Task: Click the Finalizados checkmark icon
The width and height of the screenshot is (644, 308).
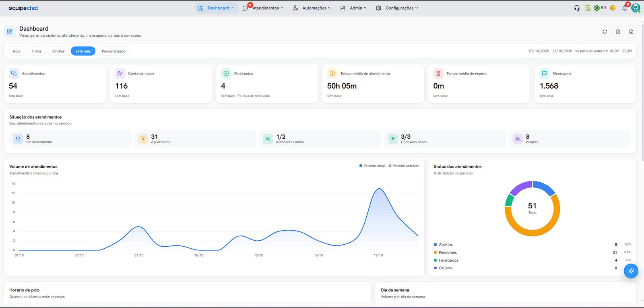Action: (226, 73)
